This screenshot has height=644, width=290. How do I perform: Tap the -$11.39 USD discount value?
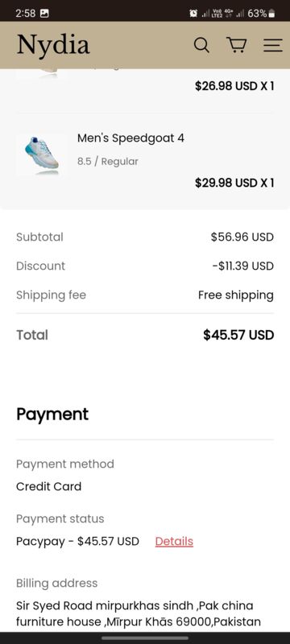tap(242, 266)
